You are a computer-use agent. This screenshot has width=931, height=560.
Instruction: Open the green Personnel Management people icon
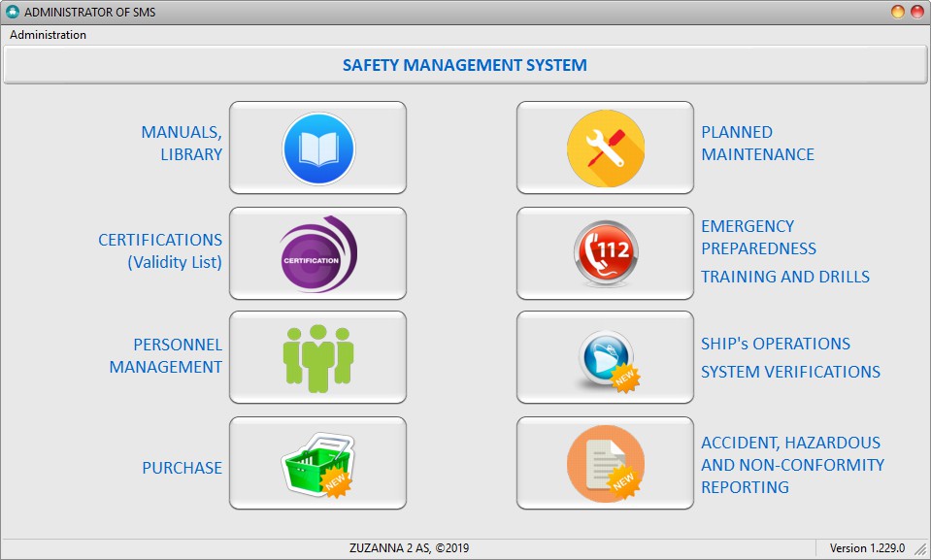pos(318,357)
